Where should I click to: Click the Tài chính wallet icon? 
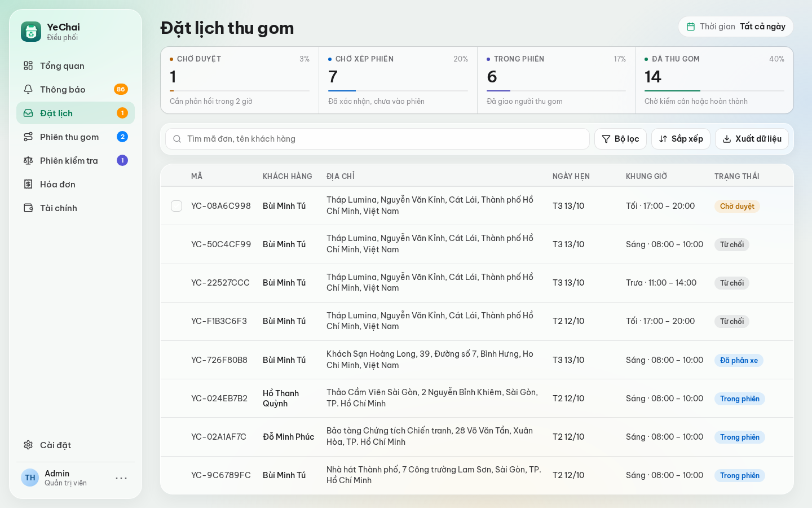click(x=28, y=208)
